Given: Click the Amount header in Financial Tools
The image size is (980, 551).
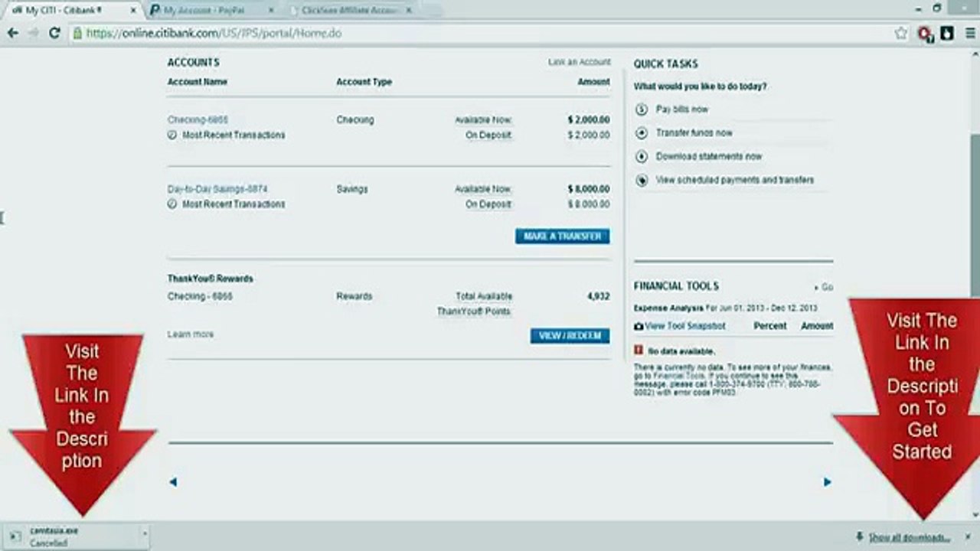Looking at the screenshot, I should pyautogui.click(x=818, y=326).
